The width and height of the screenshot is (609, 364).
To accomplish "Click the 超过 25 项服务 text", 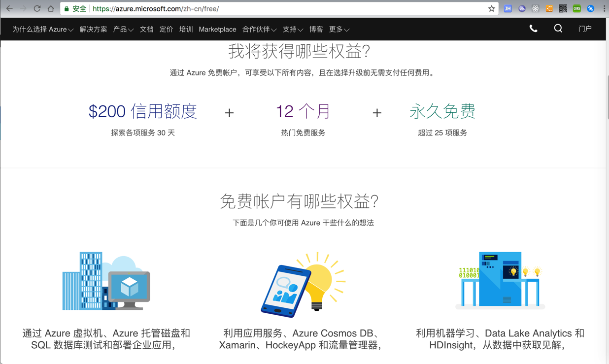I will (x=442, y=133).
